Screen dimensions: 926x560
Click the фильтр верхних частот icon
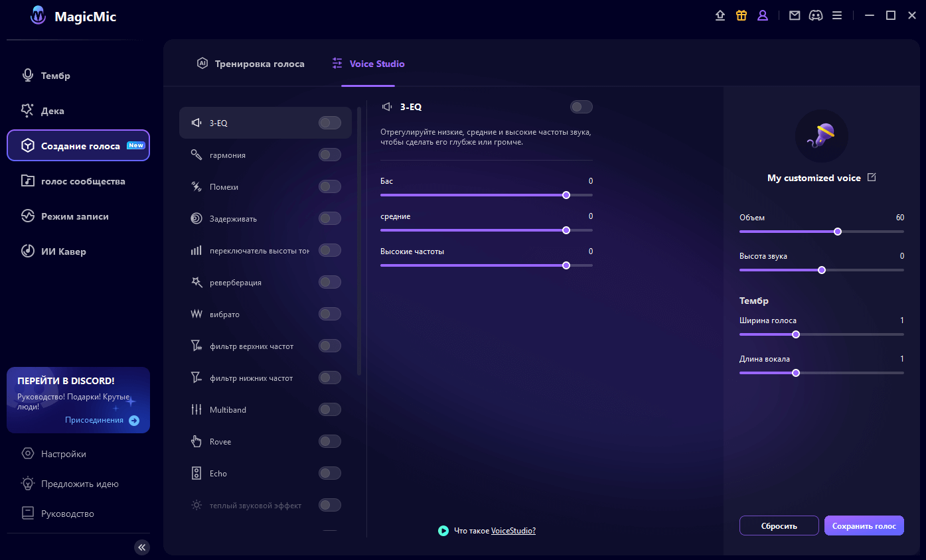[x=196, y=346]
